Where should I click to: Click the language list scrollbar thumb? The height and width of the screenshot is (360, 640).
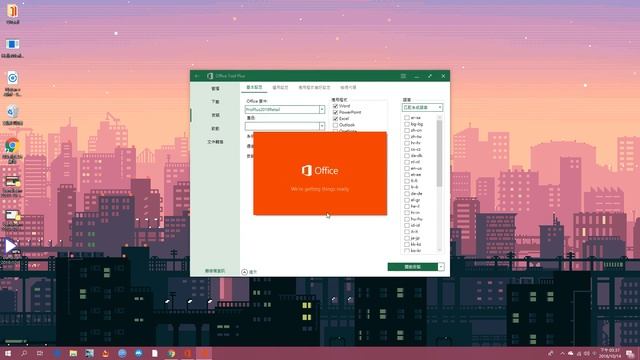coord(439,153)
